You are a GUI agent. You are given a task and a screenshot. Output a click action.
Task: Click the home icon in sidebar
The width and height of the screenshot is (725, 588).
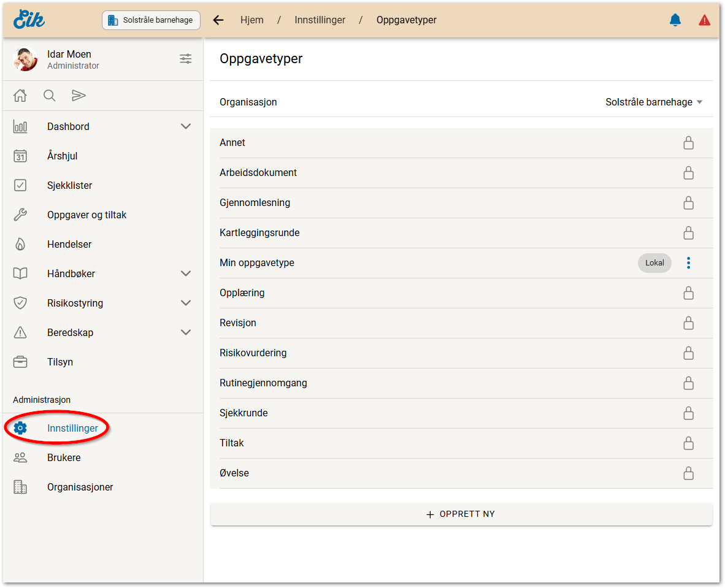[x=20, y=96]
